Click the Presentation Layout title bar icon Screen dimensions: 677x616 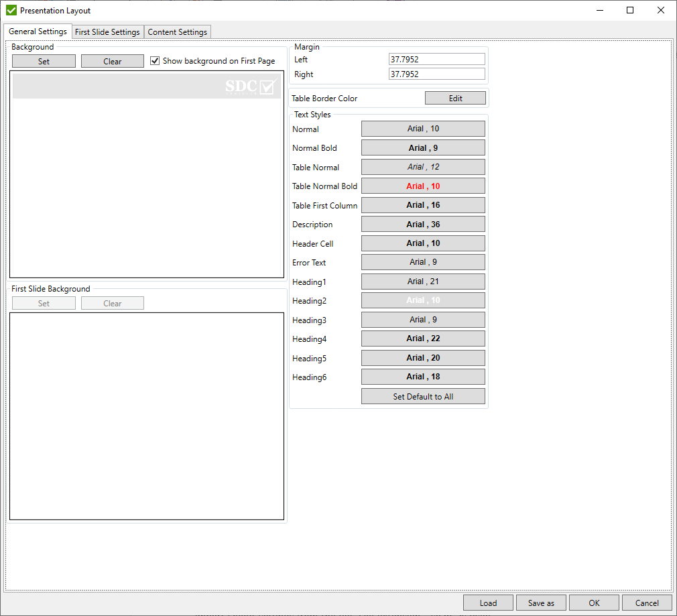(11, 10)
